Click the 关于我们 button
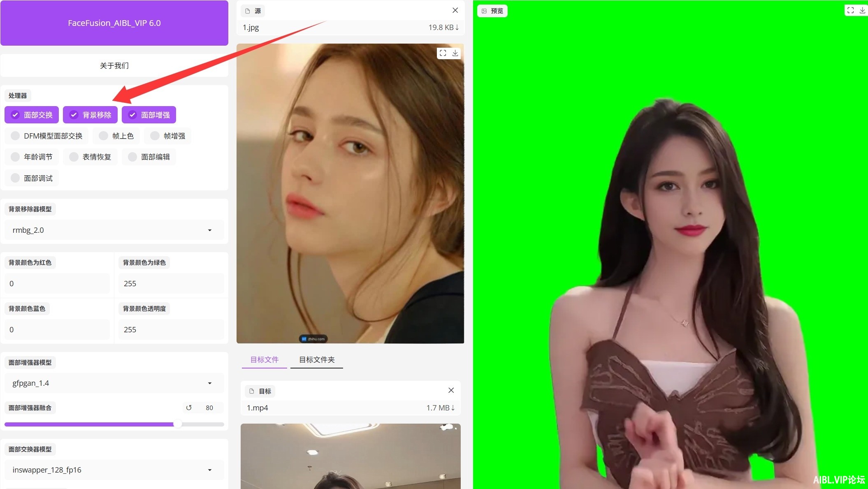Screen dimensions: 868x489 click(x=114, y=65)
